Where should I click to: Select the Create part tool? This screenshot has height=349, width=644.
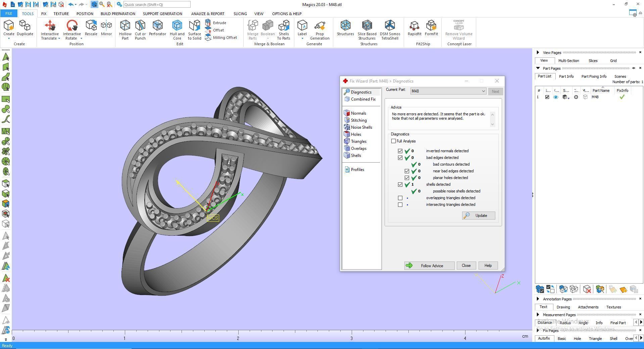(x=9, y=27)
